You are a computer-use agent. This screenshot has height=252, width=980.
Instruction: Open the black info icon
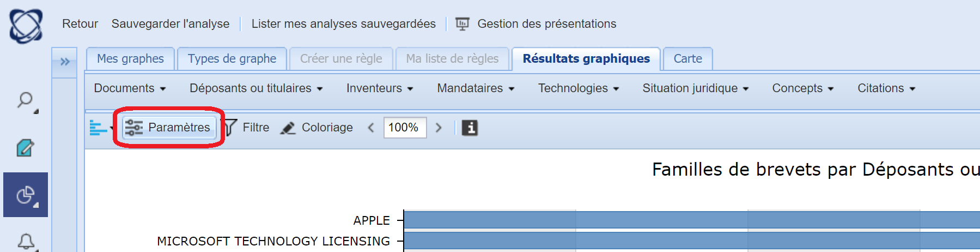pyautogui.click(x=470, y=128)
